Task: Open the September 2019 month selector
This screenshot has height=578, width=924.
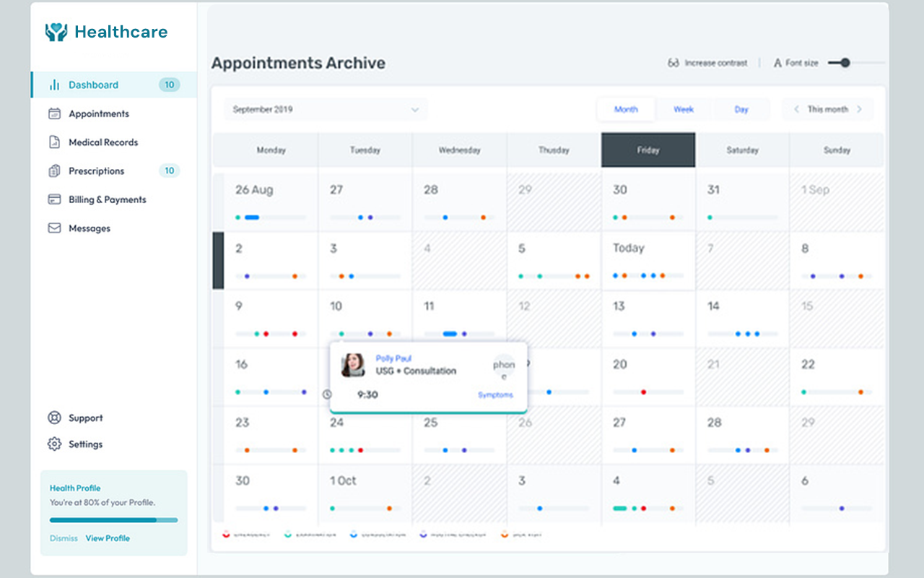Action: coord(325,109)
